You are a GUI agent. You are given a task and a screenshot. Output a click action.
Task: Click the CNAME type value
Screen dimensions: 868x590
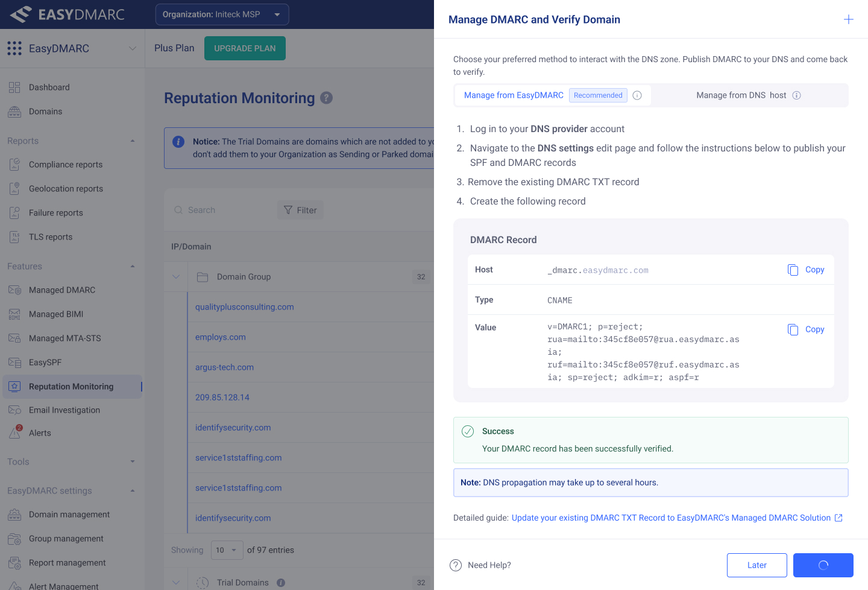560,300
